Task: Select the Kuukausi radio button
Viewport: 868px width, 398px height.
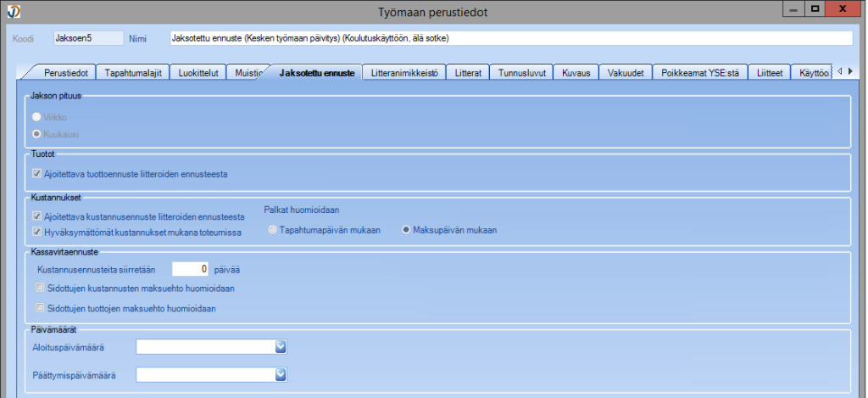Action: click(x=37, y=133)
